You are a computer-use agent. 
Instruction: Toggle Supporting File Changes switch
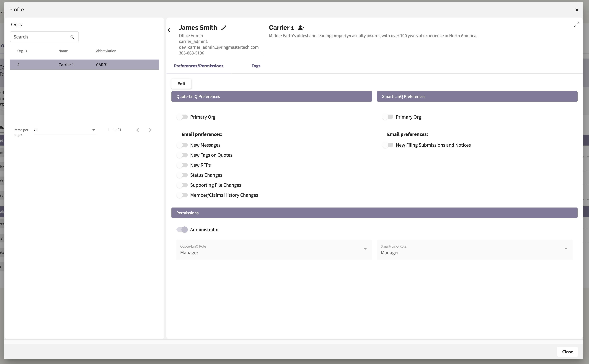tap(182, 185)
